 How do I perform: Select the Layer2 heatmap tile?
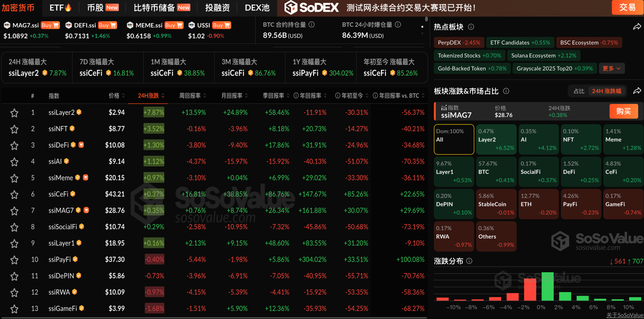(496, 139)
